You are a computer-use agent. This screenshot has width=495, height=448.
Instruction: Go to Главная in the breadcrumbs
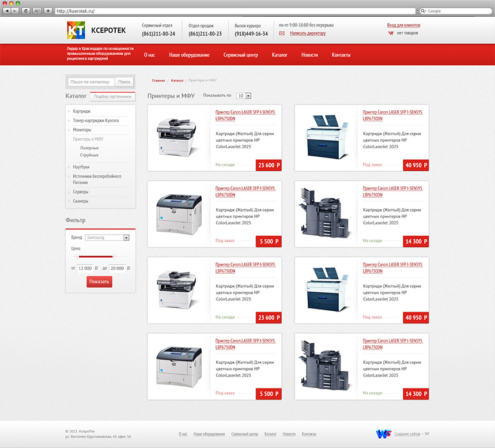tap(158, 81)
